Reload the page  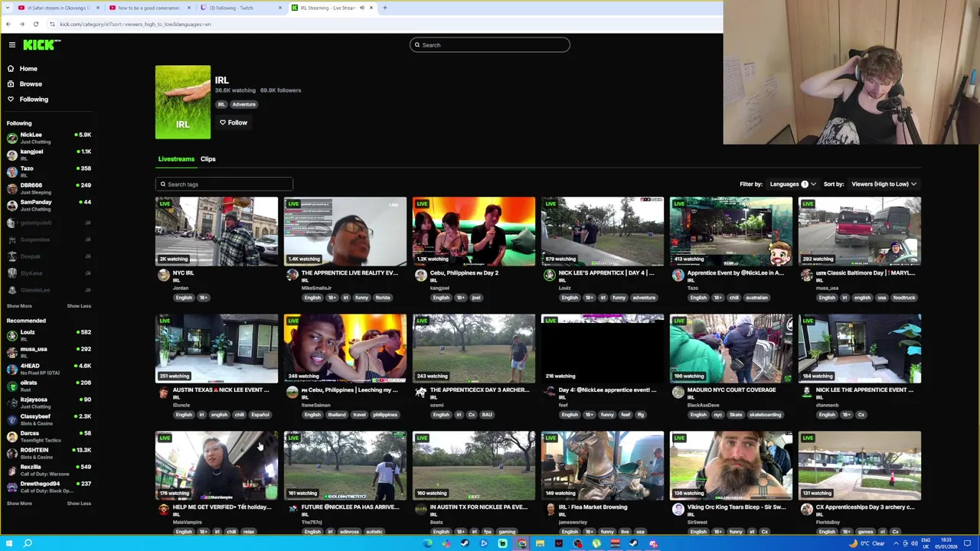35,24
